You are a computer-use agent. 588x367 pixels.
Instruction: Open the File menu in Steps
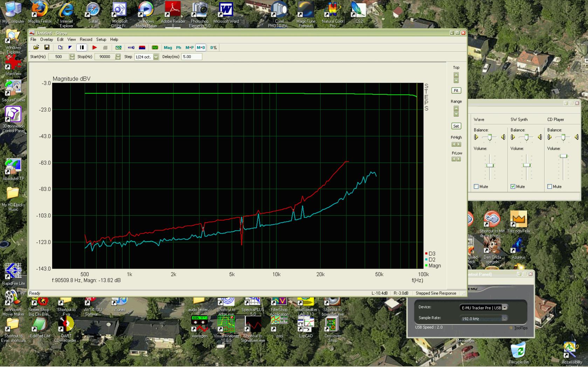[x=33, y=40]
